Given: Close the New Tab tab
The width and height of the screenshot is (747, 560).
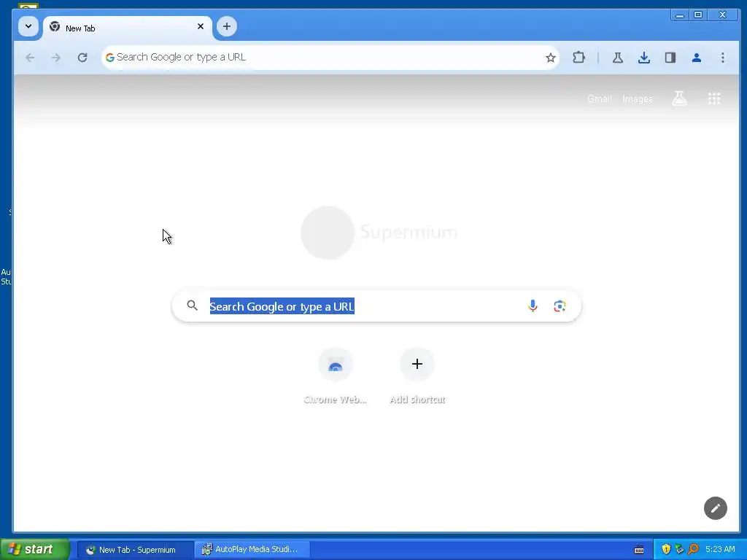Looking at the screenshot, I should (x=201, y=27).
